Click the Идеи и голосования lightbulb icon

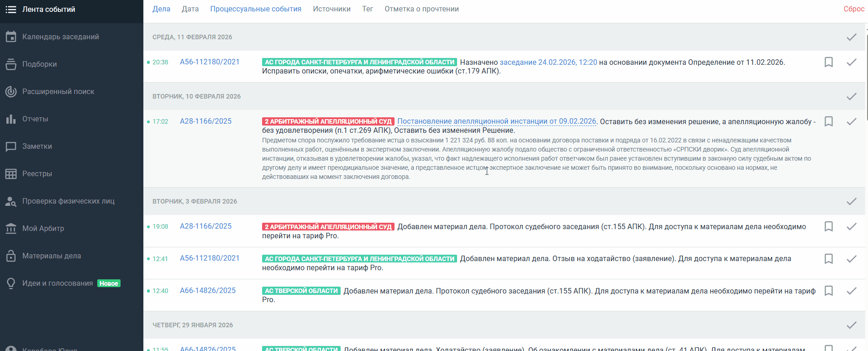pyautogui.click(x=11, y=283)
